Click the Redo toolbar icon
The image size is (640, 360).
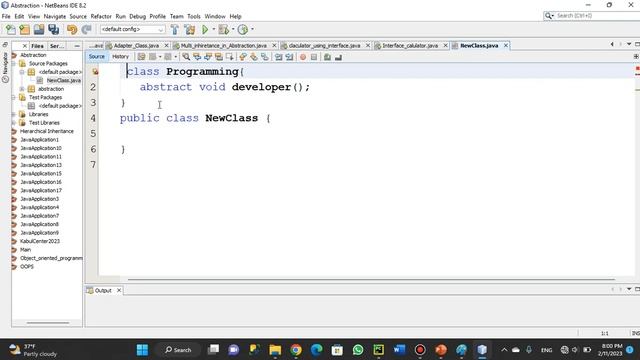[86, 29]
